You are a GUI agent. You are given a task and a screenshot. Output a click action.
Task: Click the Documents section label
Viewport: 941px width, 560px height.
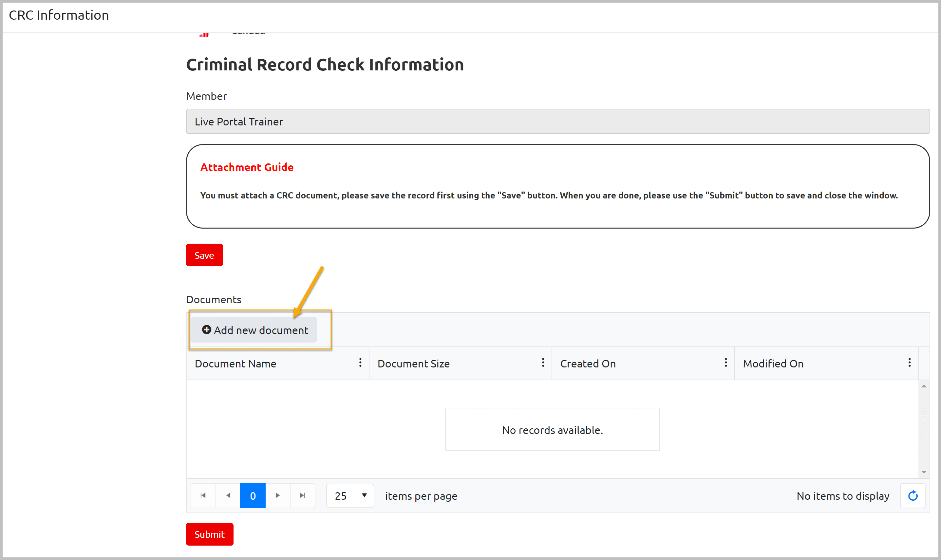pyautogui.click(x=214, y=299)
